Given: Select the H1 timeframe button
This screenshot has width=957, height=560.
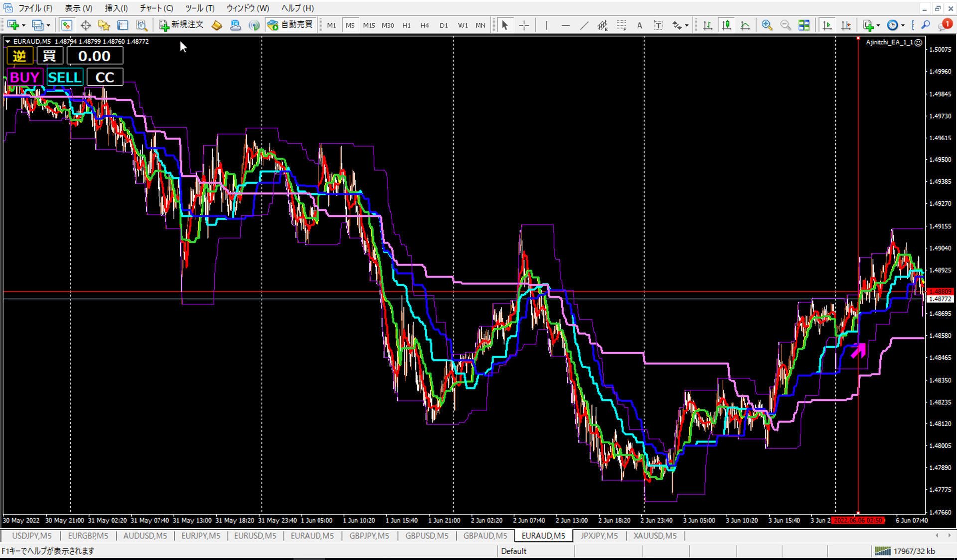Looking at the screenshot, I should [x=406, y=25].
